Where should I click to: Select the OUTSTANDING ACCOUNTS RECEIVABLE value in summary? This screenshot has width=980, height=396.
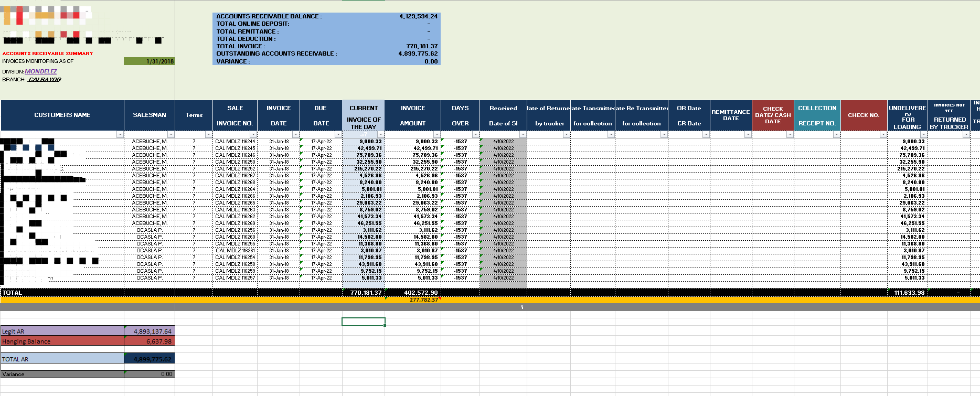pyautogui.click(x=418, y=53)
